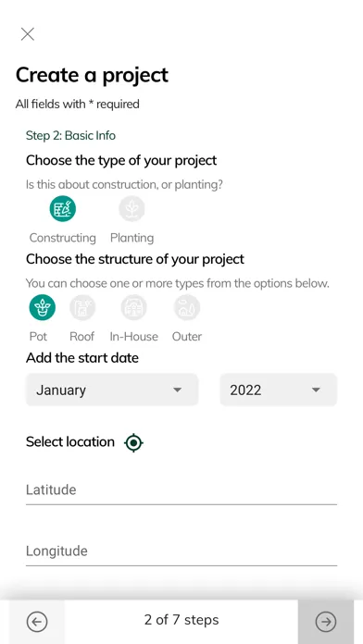Click the month dropdown arrow
The width and height of the screenshot is (363, 644).
coord(177,390)
